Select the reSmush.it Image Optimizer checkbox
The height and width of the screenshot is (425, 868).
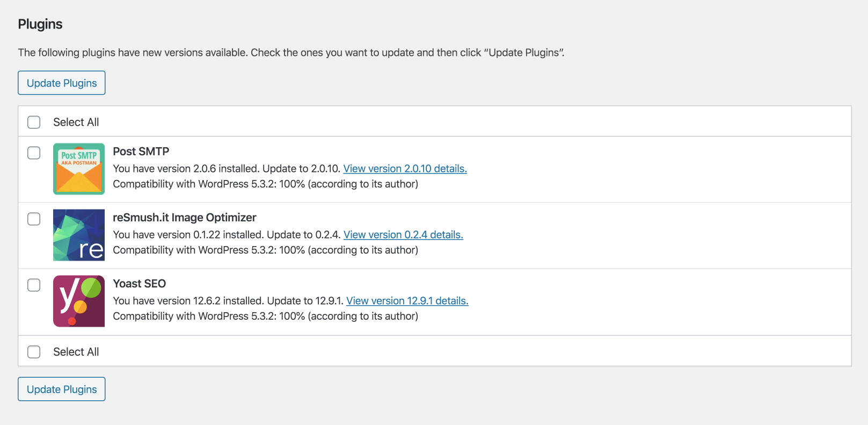pyautogui.click(x=34, y=219)
